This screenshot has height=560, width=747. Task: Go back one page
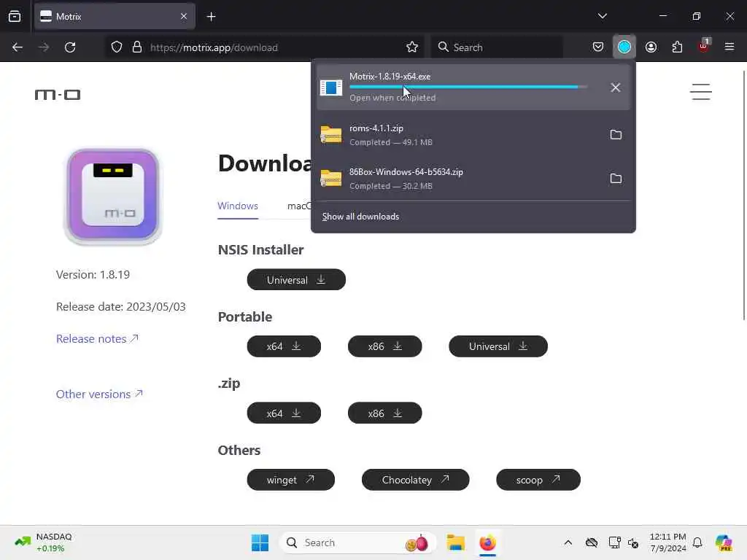pos(18,47)
